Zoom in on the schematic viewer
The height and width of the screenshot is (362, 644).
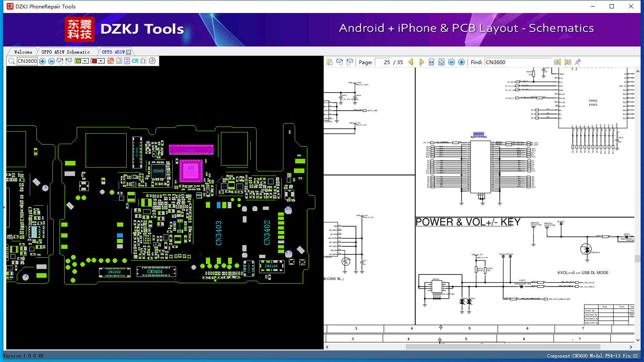pos(462,62)
